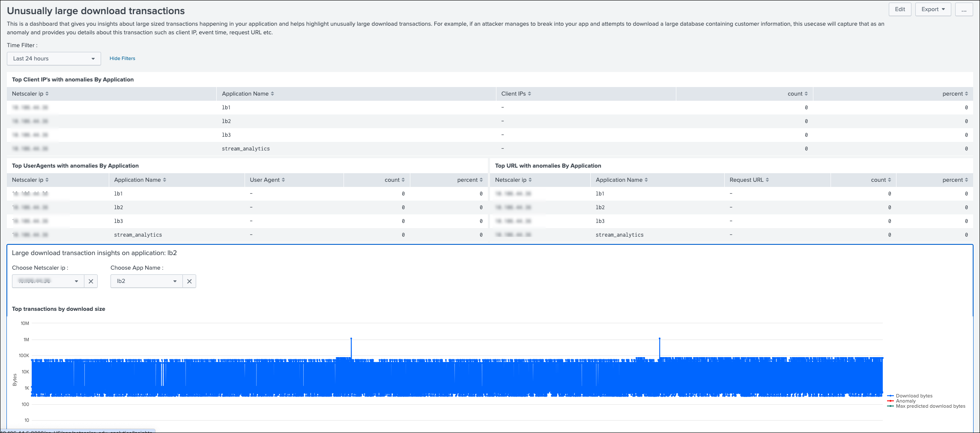Sort UserAgents table by count header
The height and width of the screenshot is (433, 980).
coord(394,180)
